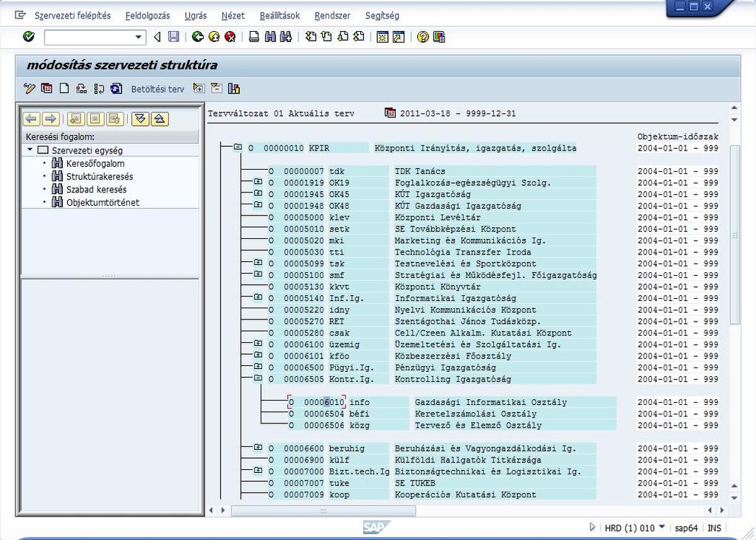756x540 pixels.
Task: Select the Keretelszámolási Osztály row
Action: pos(453,414)
